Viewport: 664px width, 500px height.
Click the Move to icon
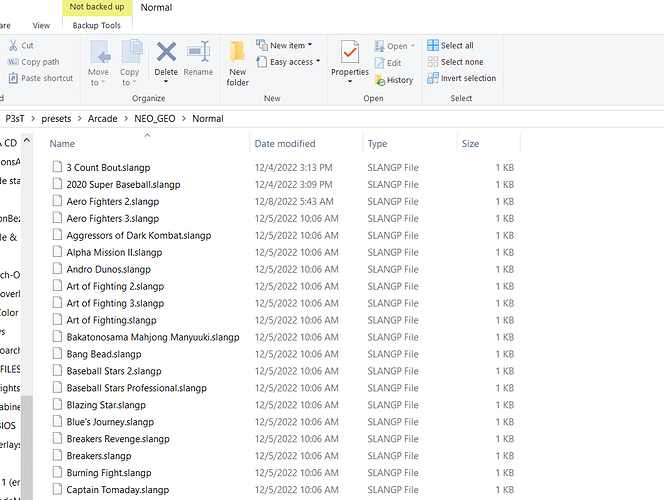pyautogui.click(x=100, y=52)
